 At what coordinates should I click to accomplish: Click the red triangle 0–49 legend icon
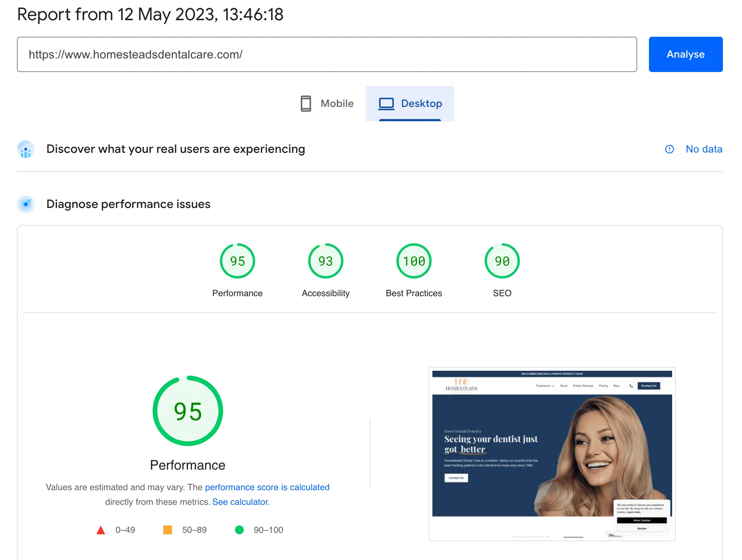click(101, 530)
